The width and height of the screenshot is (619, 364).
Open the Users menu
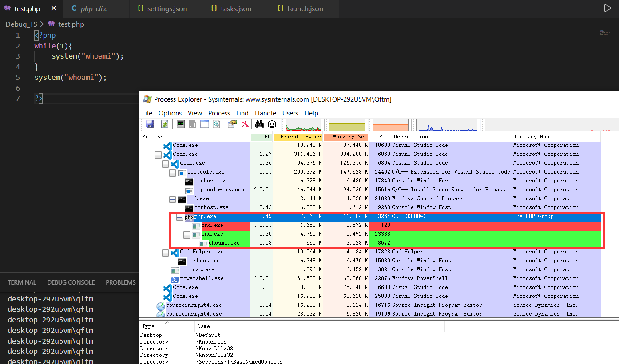(x=290, y=113)
